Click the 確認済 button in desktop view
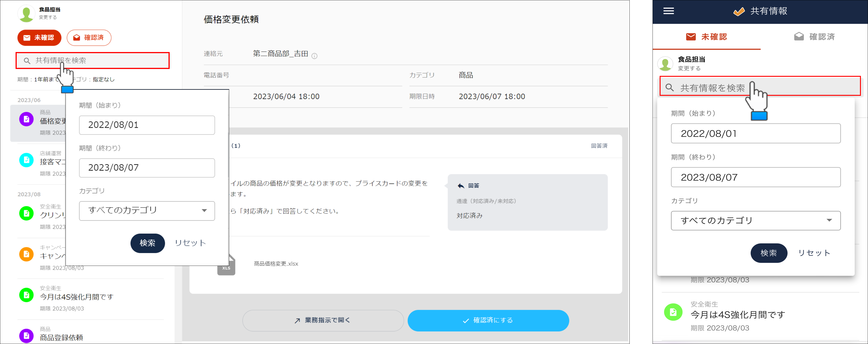 tap(89, 37)
